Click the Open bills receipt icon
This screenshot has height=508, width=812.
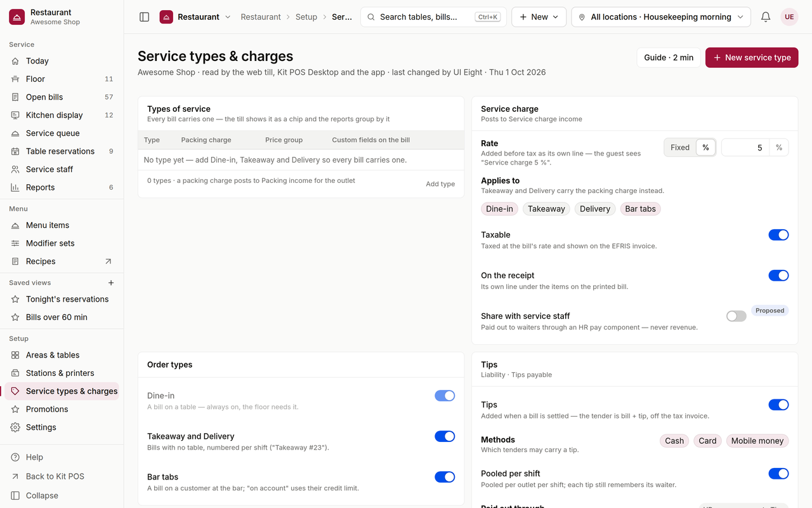pyautogui.click(x=15, y=97)
